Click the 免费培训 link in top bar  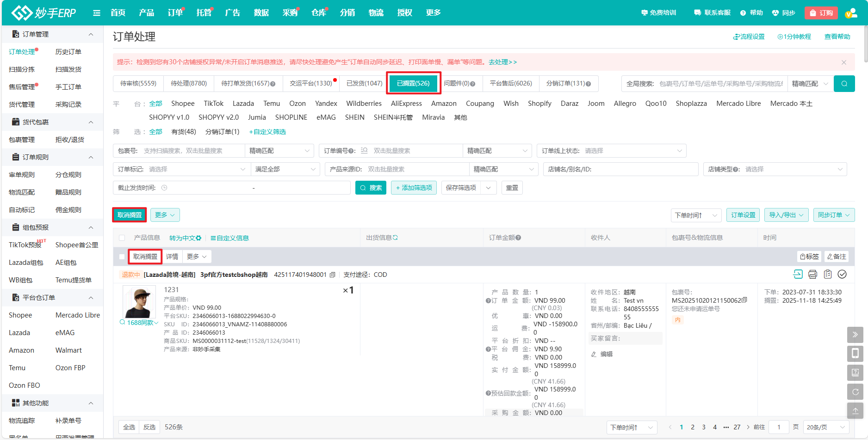(658, 13)
